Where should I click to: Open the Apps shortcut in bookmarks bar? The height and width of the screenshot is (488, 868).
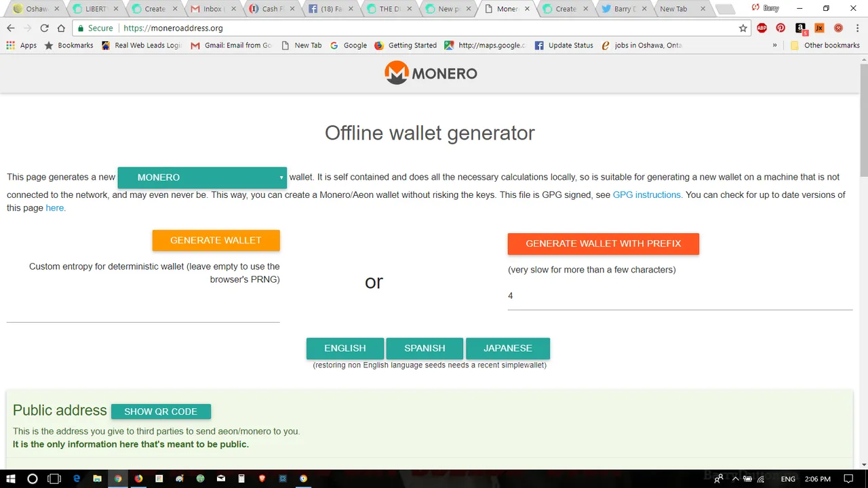(x=22, y=45)
